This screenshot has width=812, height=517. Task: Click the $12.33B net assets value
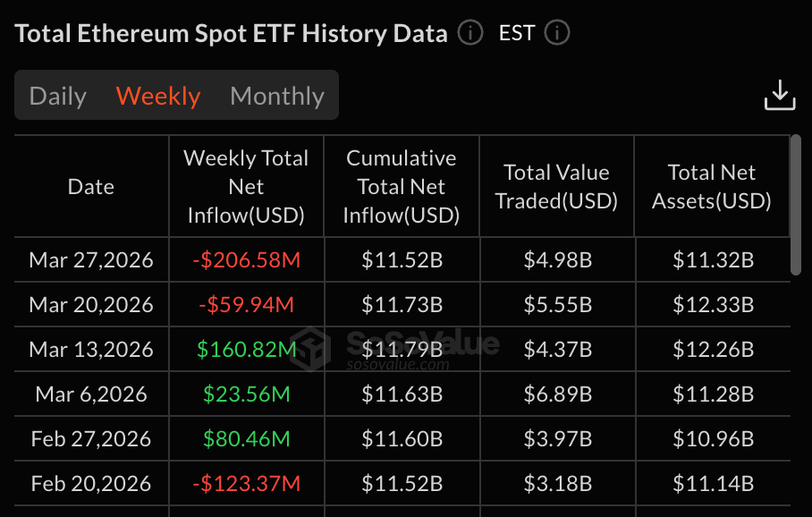[x=712, y=305]
